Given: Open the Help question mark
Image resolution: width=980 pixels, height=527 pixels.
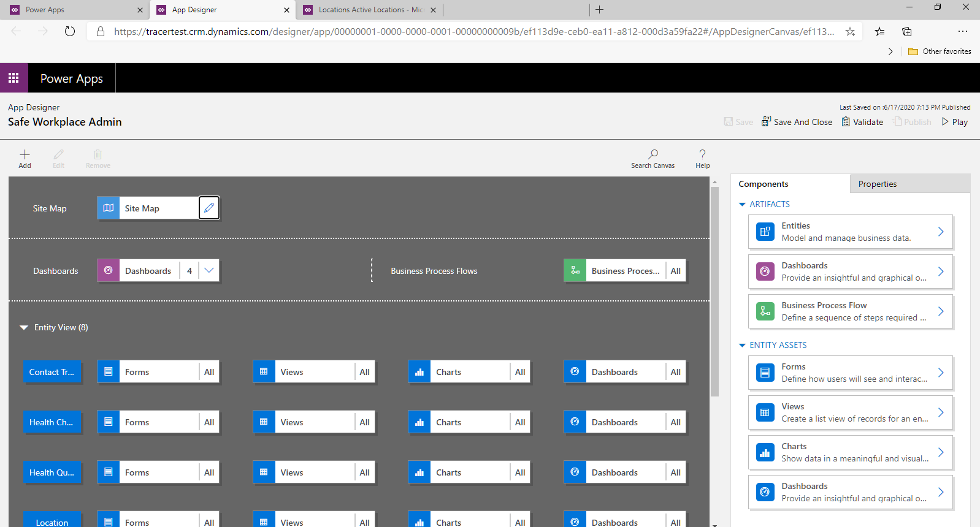Looking at the screenshot, I should (703, 154).
